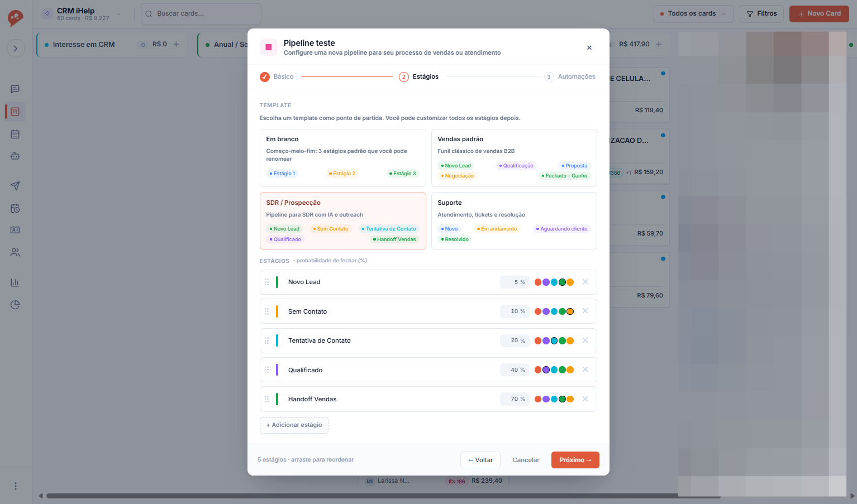Screen dimensions: 857x504
Task: Click the Novo Card button
Action: [819, 14]
